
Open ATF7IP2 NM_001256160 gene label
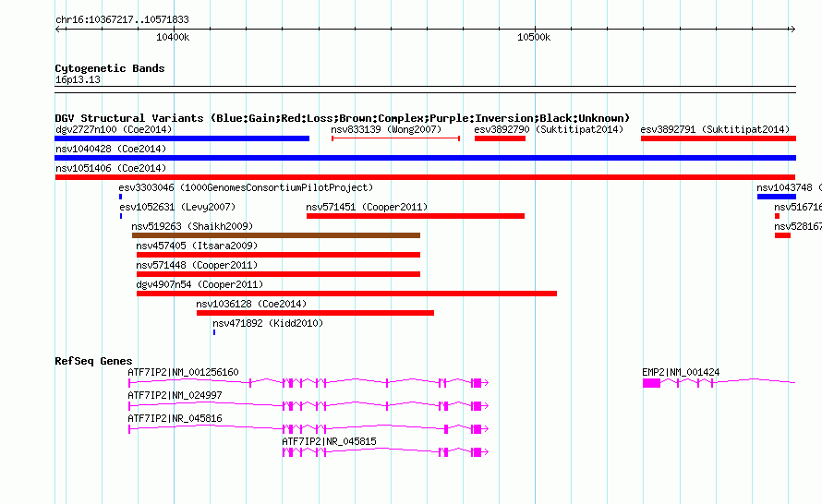point(183,372)
